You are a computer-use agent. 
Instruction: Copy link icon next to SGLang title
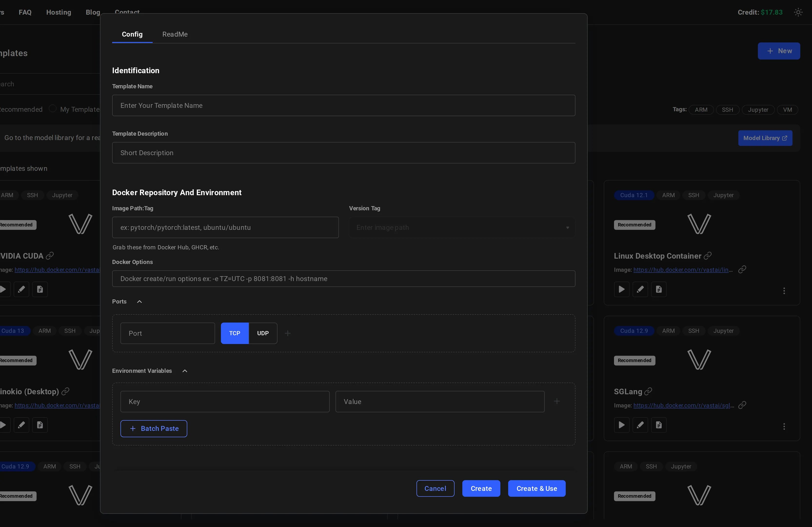(648, 391)
